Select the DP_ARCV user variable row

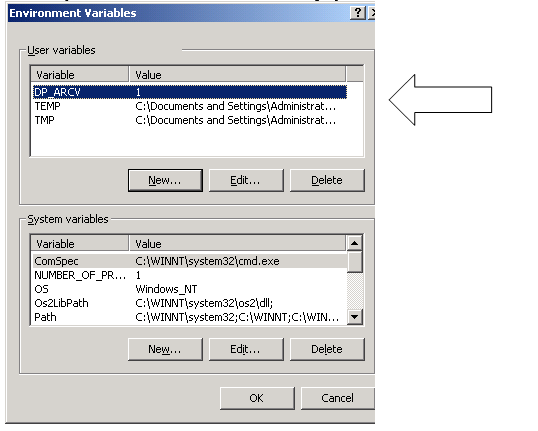pos(190,92)
